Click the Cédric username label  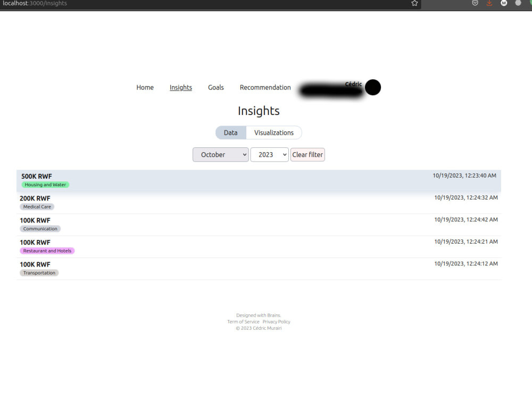(354, 84)
